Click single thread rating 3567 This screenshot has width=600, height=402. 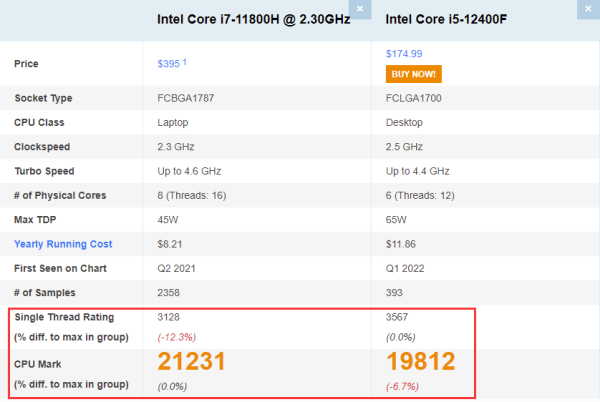(x=397, y=317)
